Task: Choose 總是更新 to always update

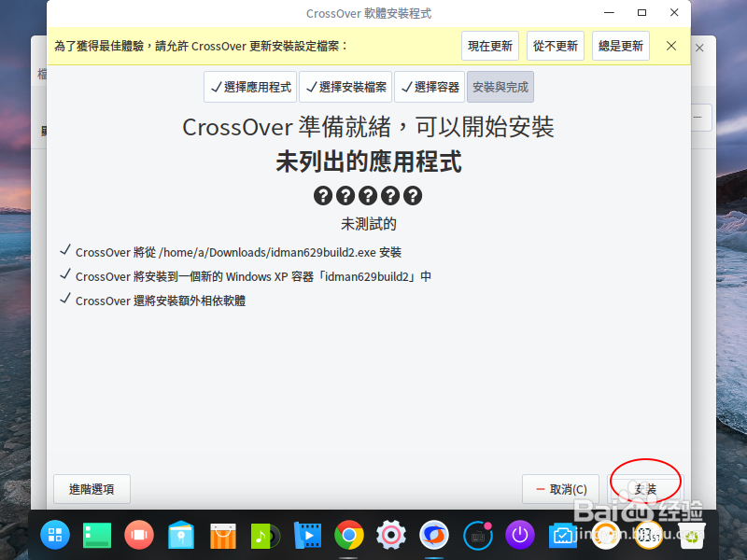Action: click(x=621, y=46)
